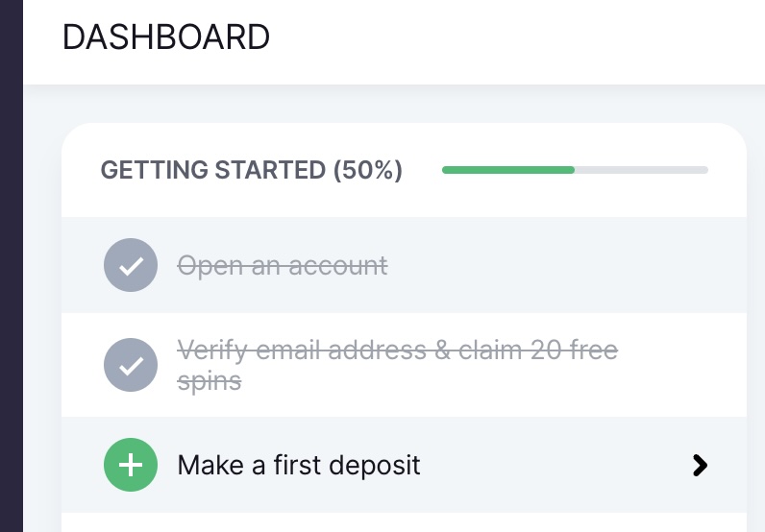The width and height of the screenshot is (765, 532).
Task: Click checkmark icon beside Verify email address
Action: click(x=130, y=365)
